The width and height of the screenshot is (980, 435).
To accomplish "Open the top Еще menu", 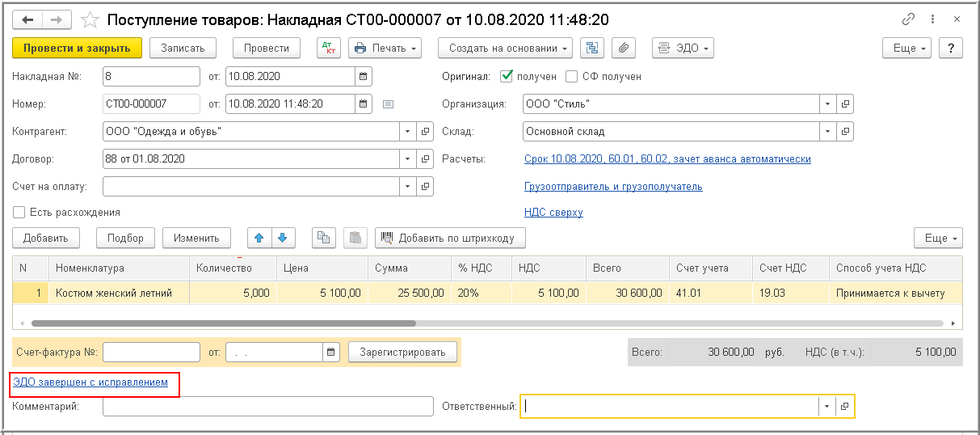I will pos(908,48).
